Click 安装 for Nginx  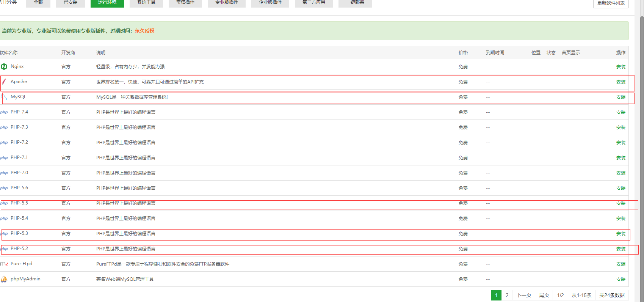coord(621,67)
